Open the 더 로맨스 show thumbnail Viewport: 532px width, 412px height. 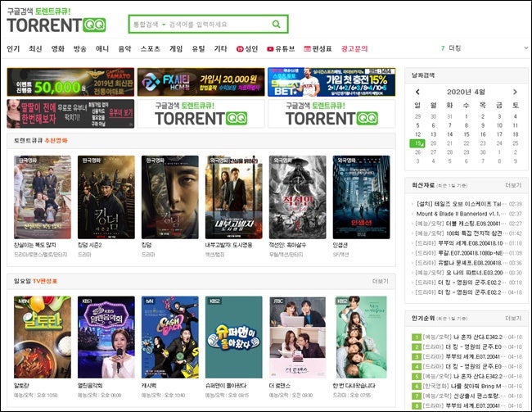298,337
